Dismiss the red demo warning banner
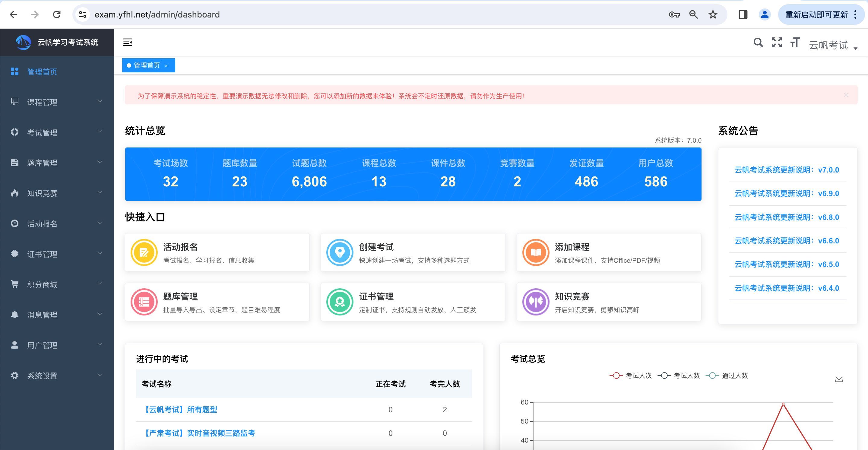 coord(846,95)
